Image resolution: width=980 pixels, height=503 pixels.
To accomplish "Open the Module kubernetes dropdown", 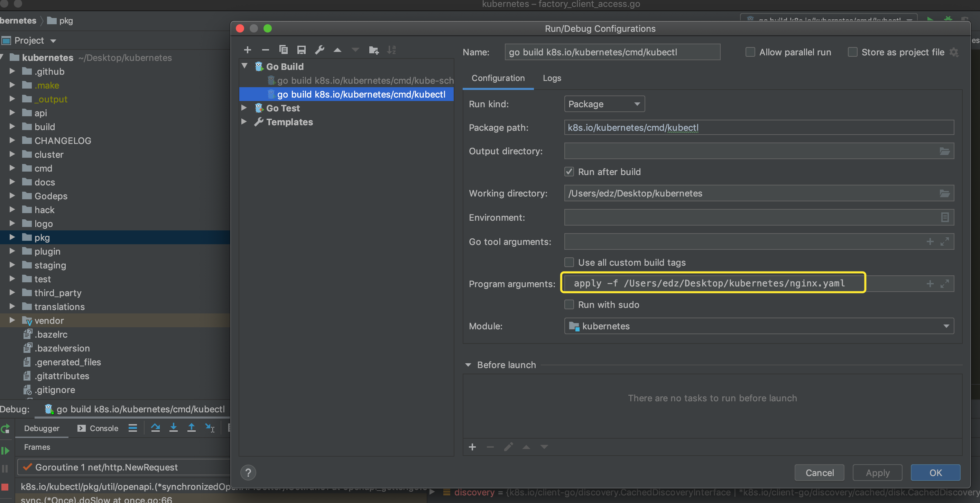I will click(759, 326).
